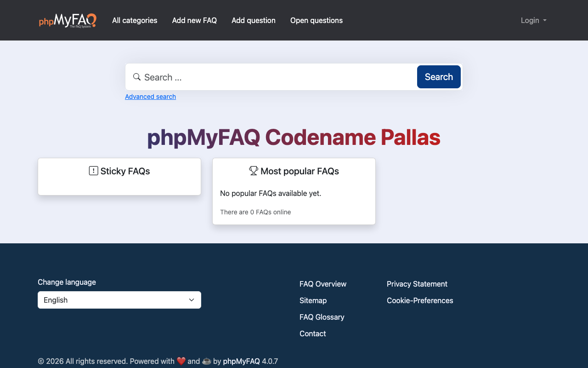Viewport: 588px width, 368px height.
Task: Open All categories page
Action: pyautogui.click(x=135, y=20)
